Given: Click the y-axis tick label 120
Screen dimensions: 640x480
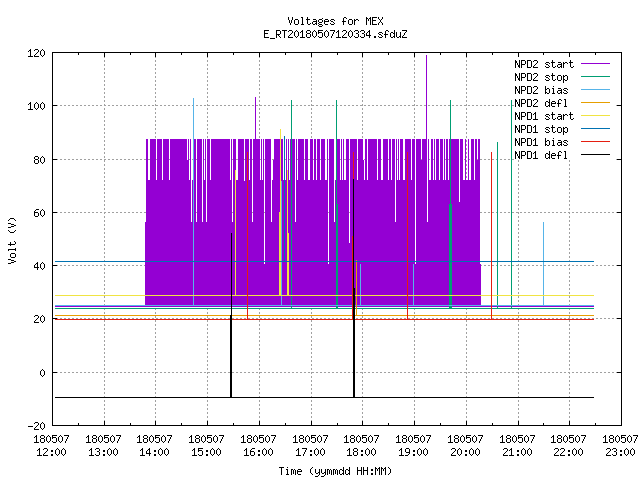Looking at the screenshot, I should coord(36,53).
